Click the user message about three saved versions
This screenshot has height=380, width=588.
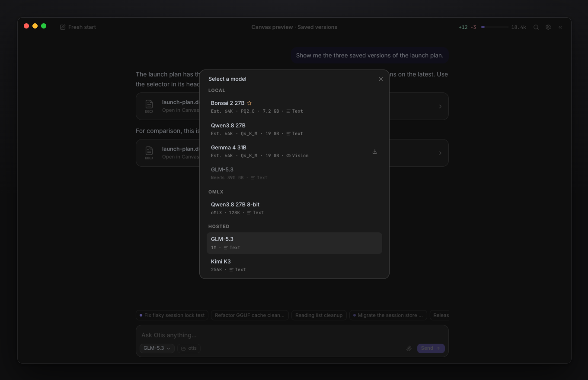(x=370, y=55)
